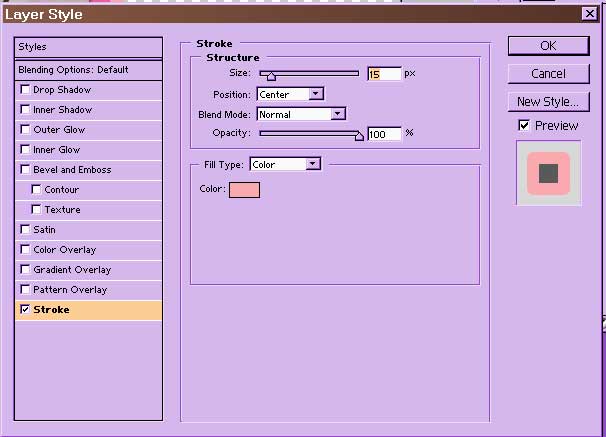Click the New Style... button
The width and height of the screenshot is (606, 437).
(x=548, y=102)
